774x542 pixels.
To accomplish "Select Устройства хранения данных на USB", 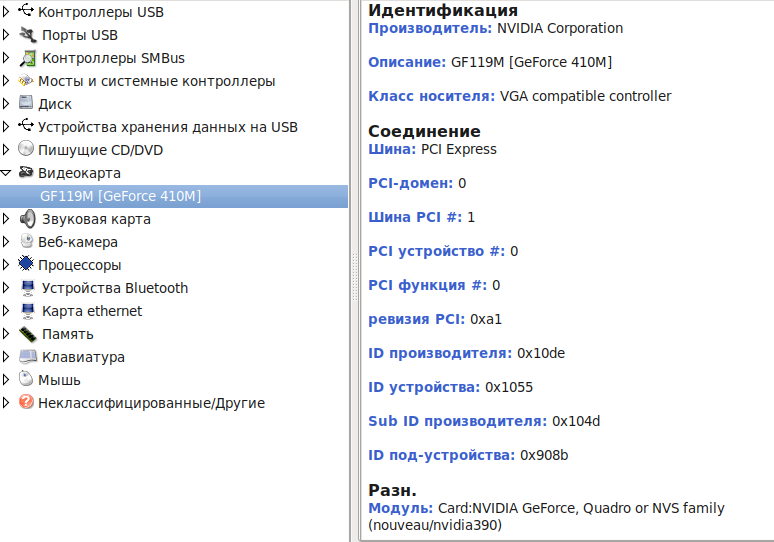I will tap(167, 127).
